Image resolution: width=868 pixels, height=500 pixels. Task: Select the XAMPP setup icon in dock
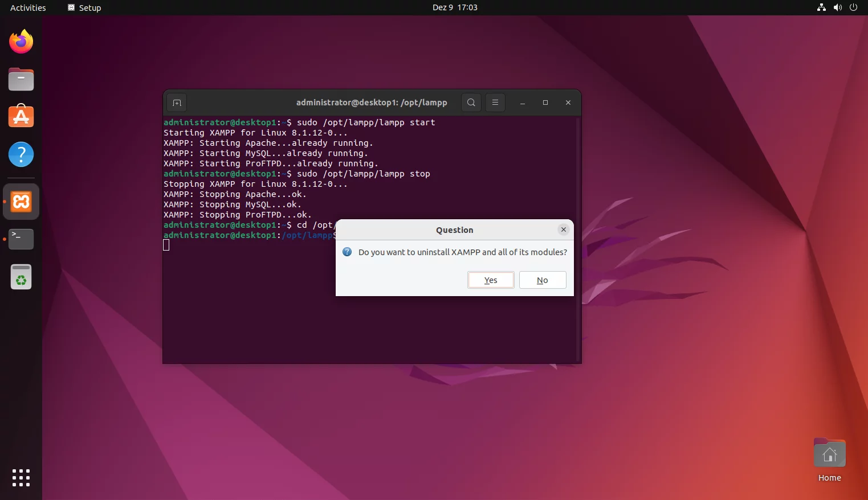click(21, 202)
